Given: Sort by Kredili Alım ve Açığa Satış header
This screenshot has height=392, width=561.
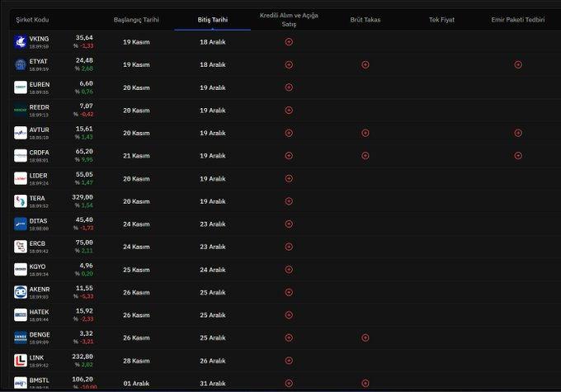Looking at the screenshot, I should tap(289, 20).
